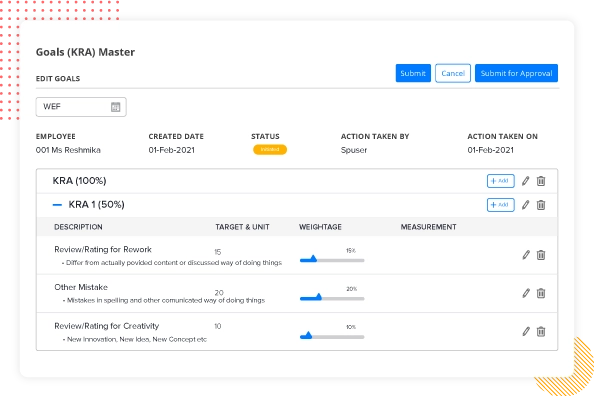Click the Other Mistake title
594x396 pixels.
tap(81, 287)
